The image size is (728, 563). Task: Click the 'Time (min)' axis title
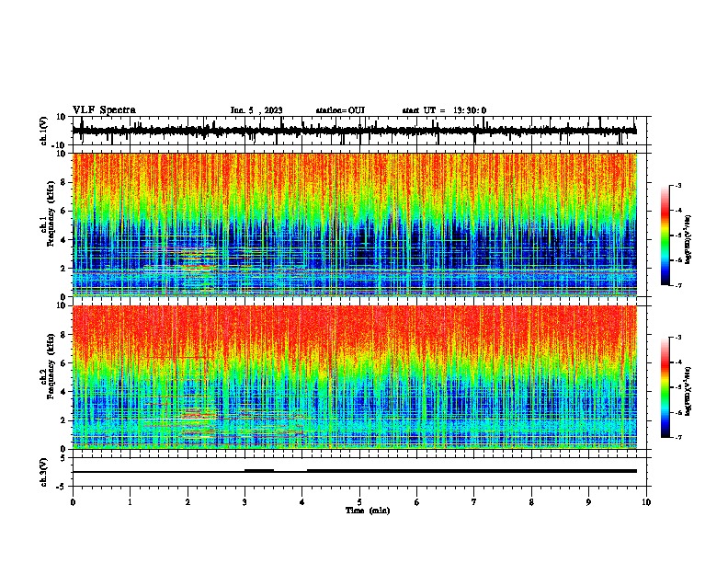(x=368, y=511)
